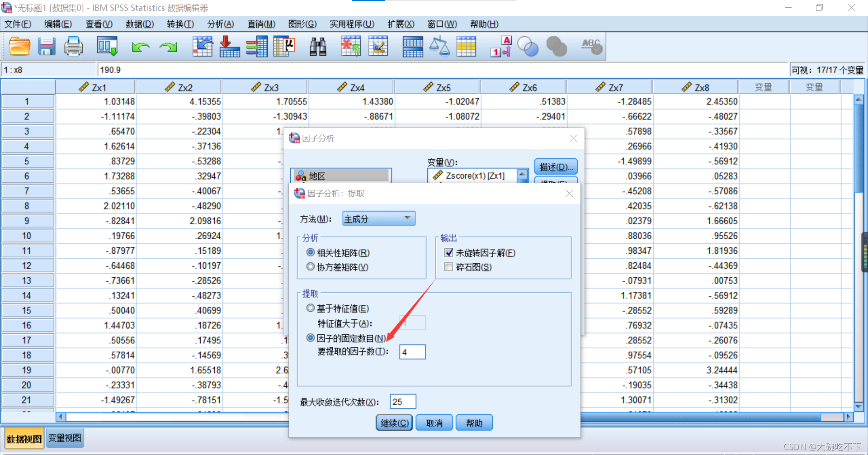The height and width of the screenshot is (455, 868).
Task: Click the binoculars Find icon
Action: [318, 46]
